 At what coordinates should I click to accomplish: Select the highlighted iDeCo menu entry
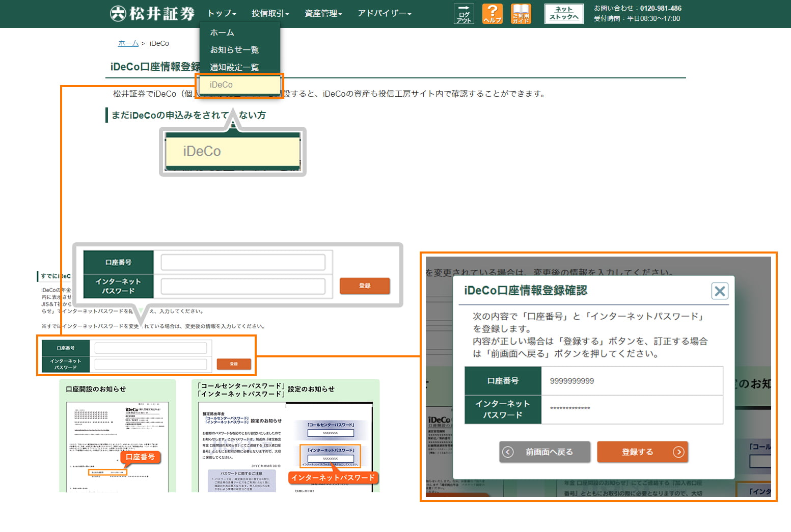pyautogui.click(x=239, y=85)
